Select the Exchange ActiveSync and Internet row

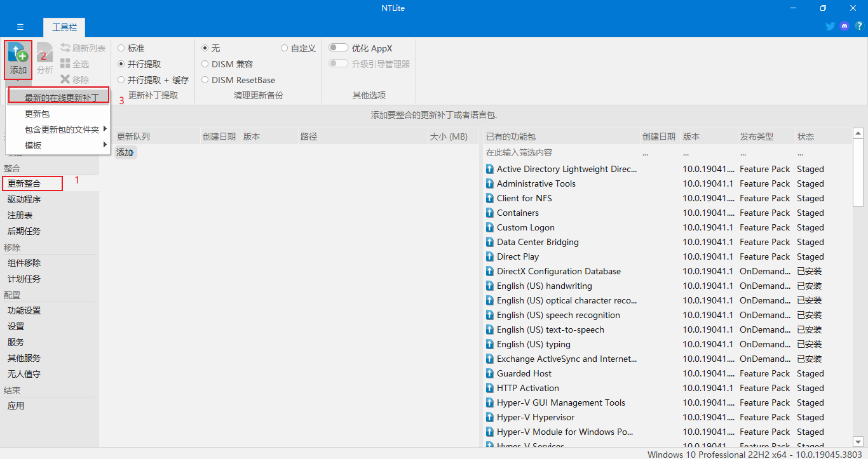pos(667,359)
